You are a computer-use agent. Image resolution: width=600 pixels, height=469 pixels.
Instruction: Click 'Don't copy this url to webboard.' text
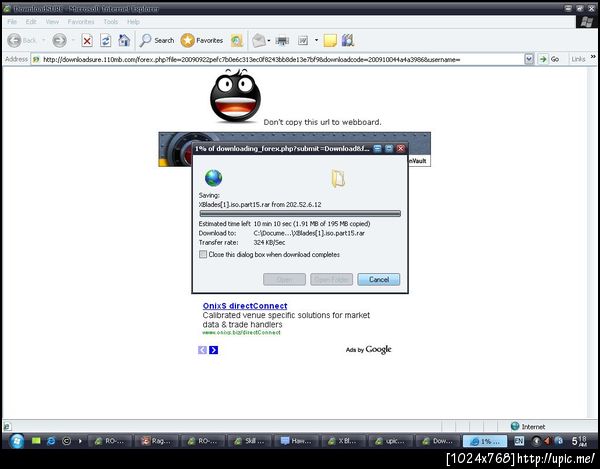[322, 122]
